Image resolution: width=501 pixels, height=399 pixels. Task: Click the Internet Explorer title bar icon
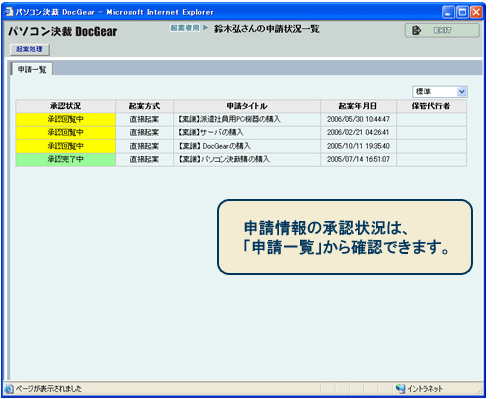pos(9,12)
